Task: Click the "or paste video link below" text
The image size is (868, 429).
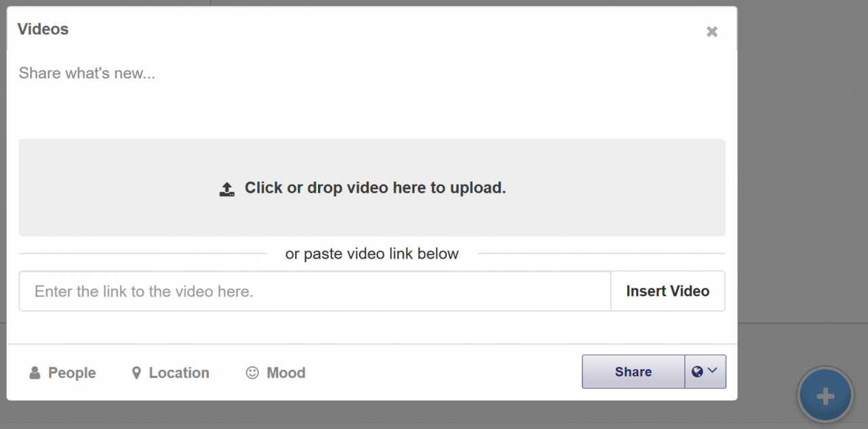Action: point(372,254)
